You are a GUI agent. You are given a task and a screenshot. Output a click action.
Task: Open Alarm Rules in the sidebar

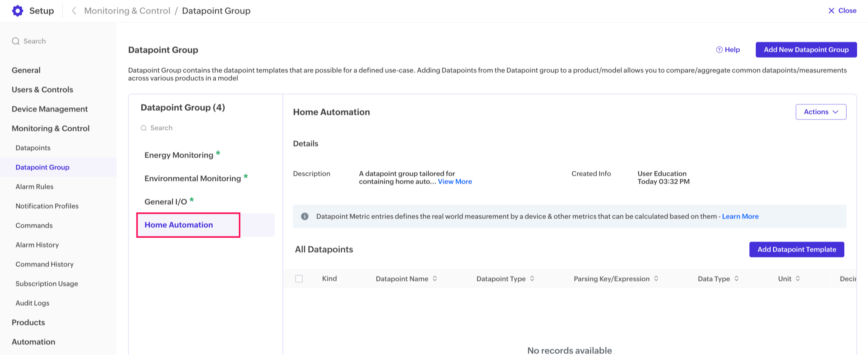[34, 186]
